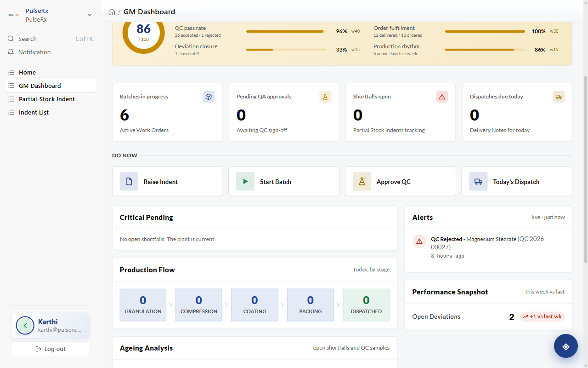The image size is (588, 368).
Task: Click the Order fulfillment progress bar
Action: tap(485, 31)
